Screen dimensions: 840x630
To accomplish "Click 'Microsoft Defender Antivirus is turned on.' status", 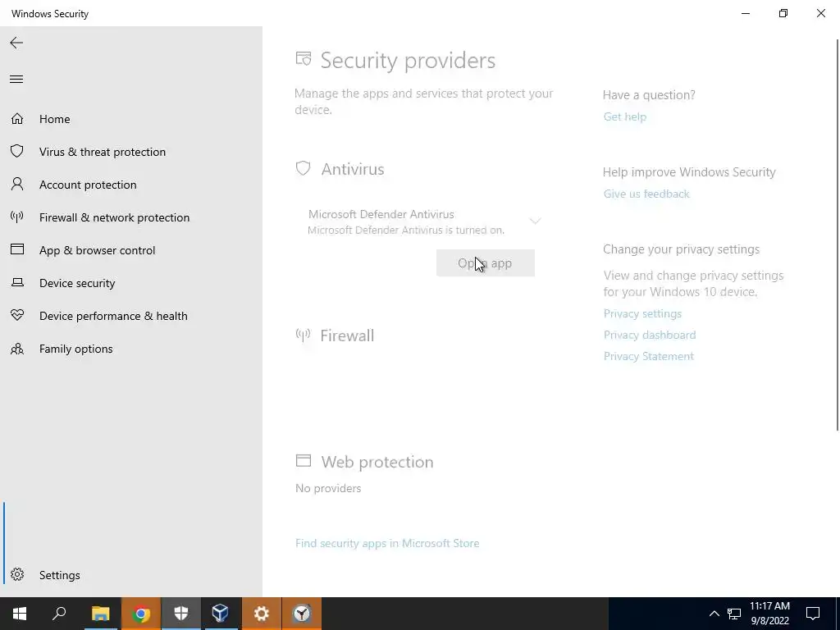I will coord(406,231).
